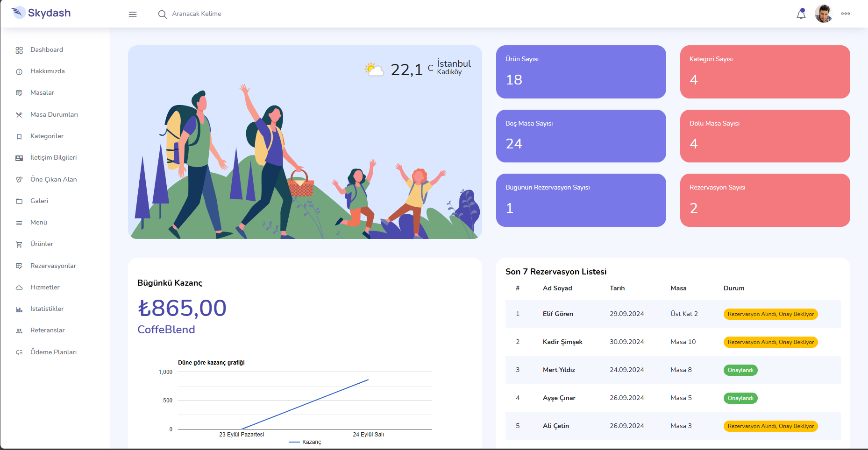Open the three-dots more options menu
Screen dimensions: 868x450
845,14
